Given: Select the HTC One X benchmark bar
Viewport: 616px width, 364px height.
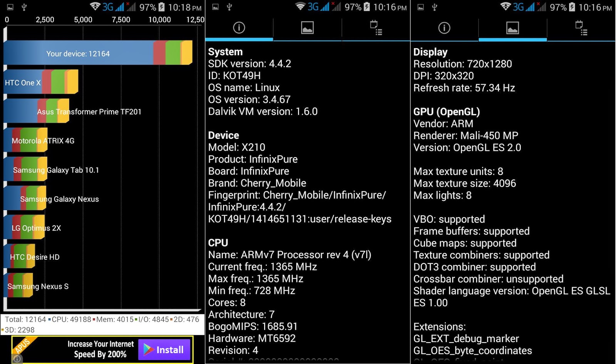Looking at the screenshot, I should pos(41,82).
